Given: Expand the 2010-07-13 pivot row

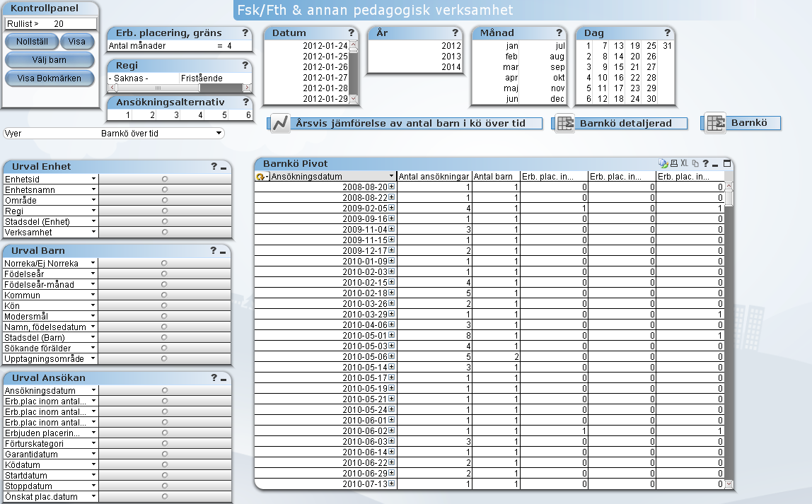Looking at the screenshot, I should click(392, 484).
